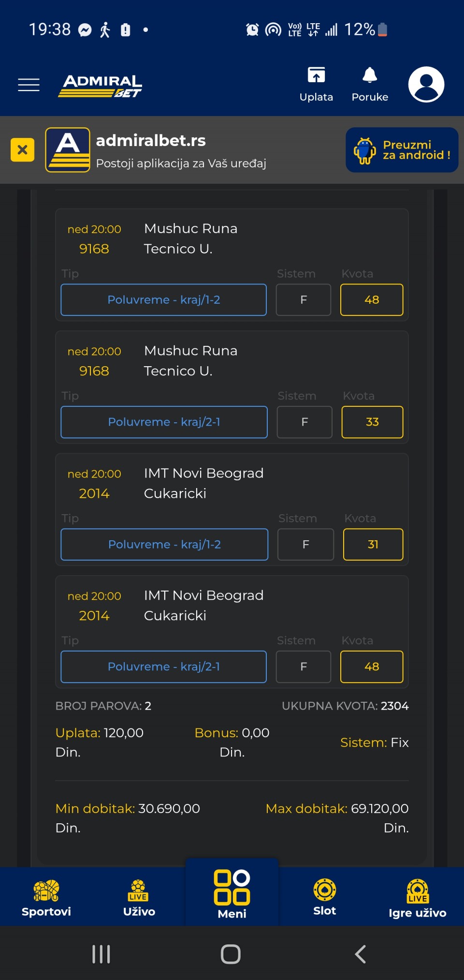
Task: Open Sportovi section in bottom bar
Action: 46,898
